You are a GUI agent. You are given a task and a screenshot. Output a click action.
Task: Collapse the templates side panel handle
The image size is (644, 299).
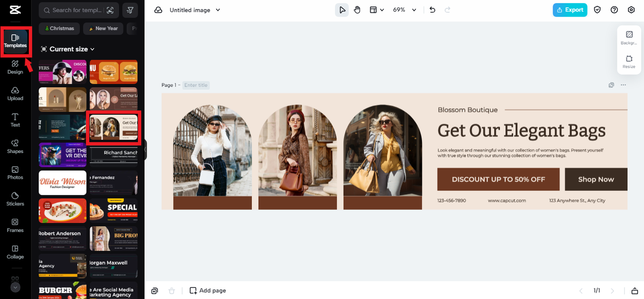pos(145,150)
